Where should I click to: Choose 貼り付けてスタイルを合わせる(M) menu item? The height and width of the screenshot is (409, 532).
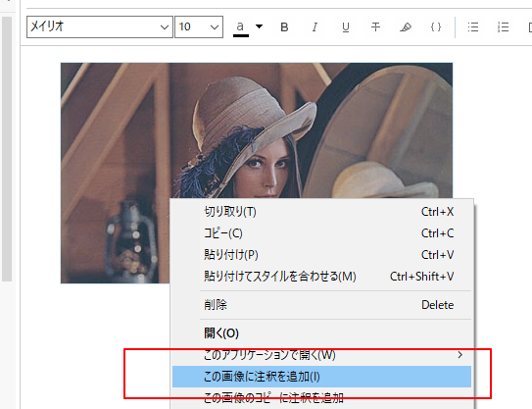tap(321, 277)
